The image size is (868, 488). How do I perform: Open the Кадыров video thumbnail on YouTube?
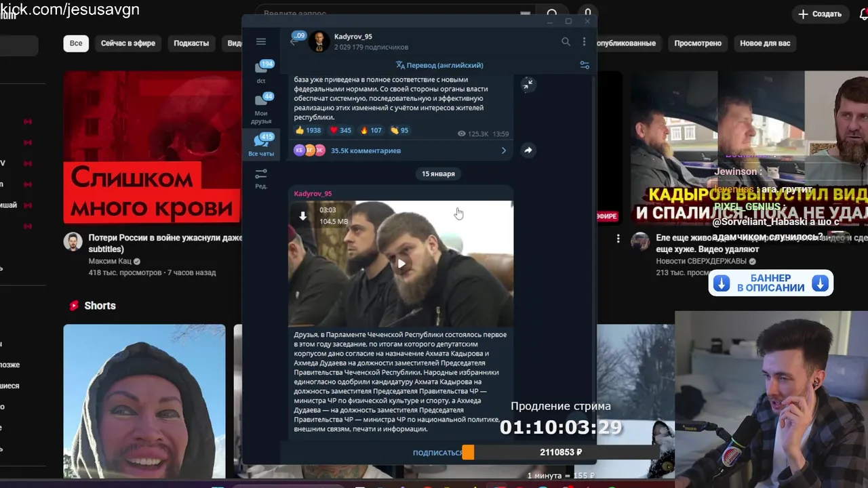pos(749,147)
